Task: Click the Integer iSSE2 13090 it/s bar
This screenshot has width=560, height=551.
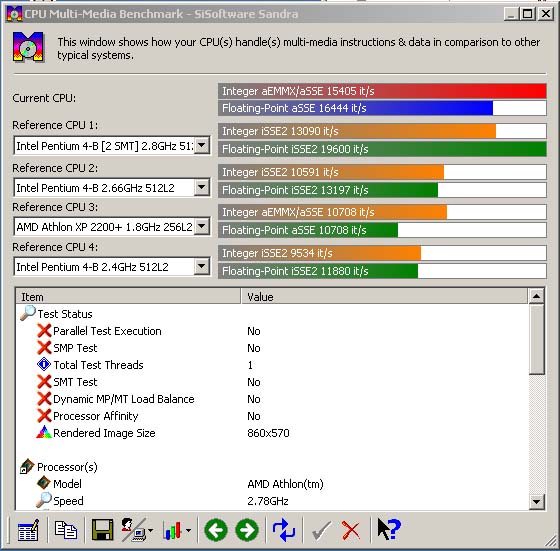Action: pos(357,131)
